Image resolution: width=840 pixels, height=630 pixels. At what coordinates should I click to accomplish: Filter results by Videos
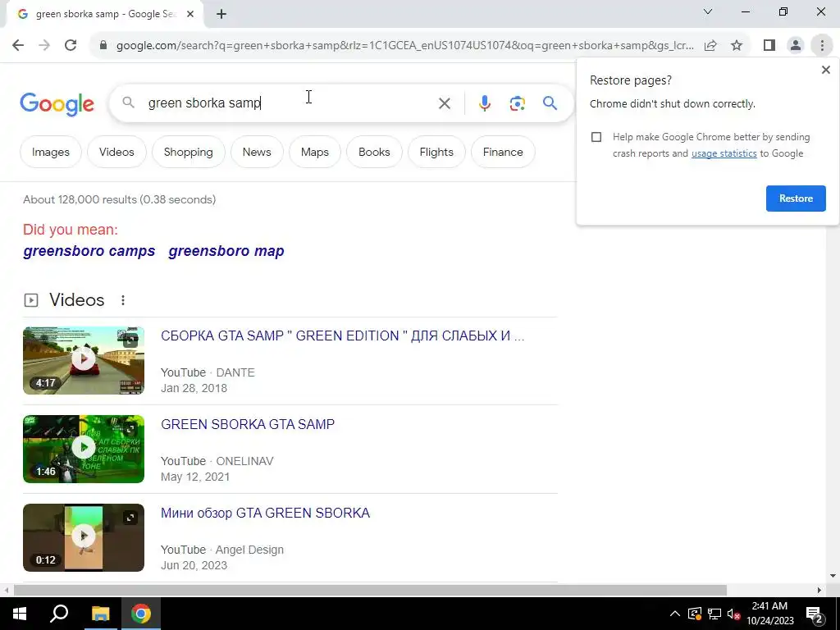pyautogui.click(x=116, y=152)
